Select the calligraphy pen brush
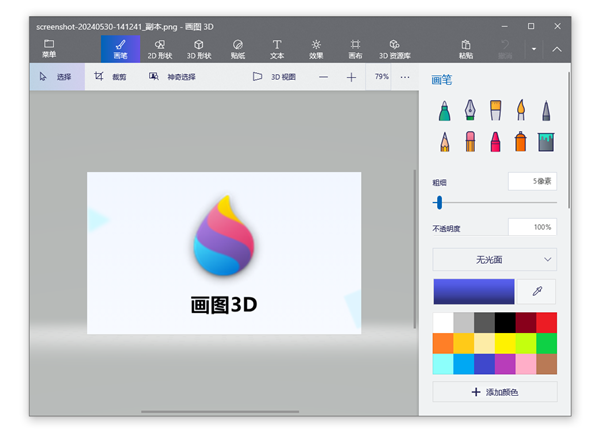Image resolution: width=600 pixels, height=434 pixels. tap(470, 111)
